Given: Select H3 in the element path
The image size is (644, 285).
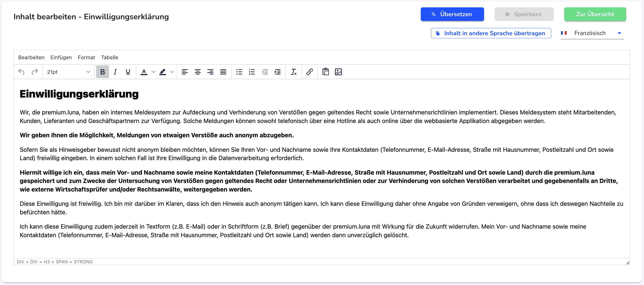Looking at the screenshot, I should point(47,262).
